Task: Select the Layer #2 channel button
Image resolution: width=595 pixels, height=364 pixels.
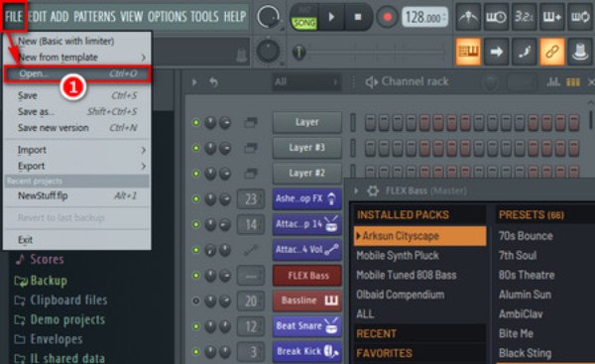Action: [x=307, y=174]
